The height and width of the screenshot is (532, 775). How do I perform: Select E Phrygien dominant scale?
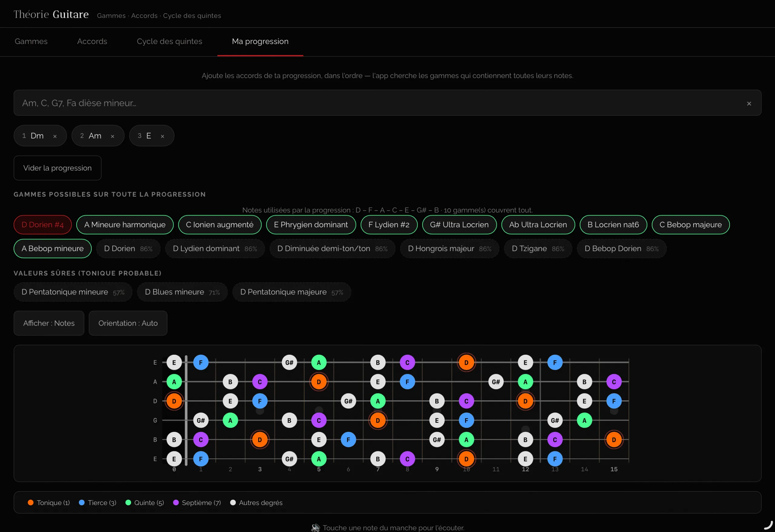(311, 225)
